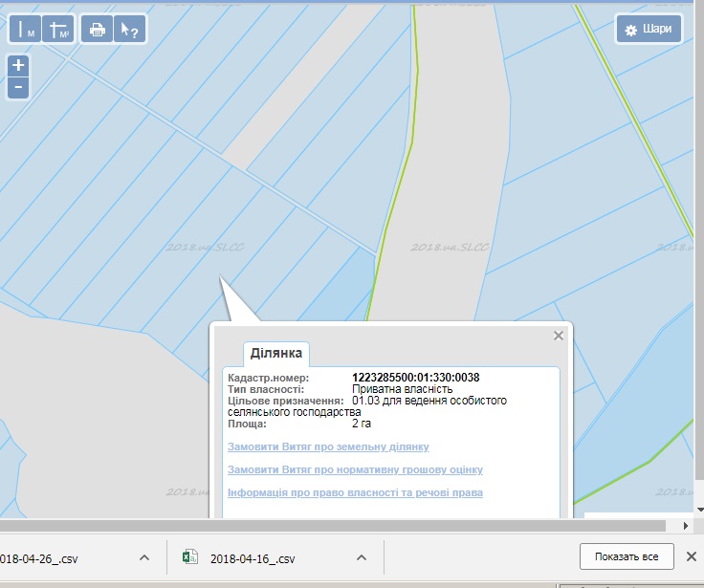The width and height of the screenshot is (704, 588).
Task: Activate the info query cursor tool
Action: (x=129, y=30)
